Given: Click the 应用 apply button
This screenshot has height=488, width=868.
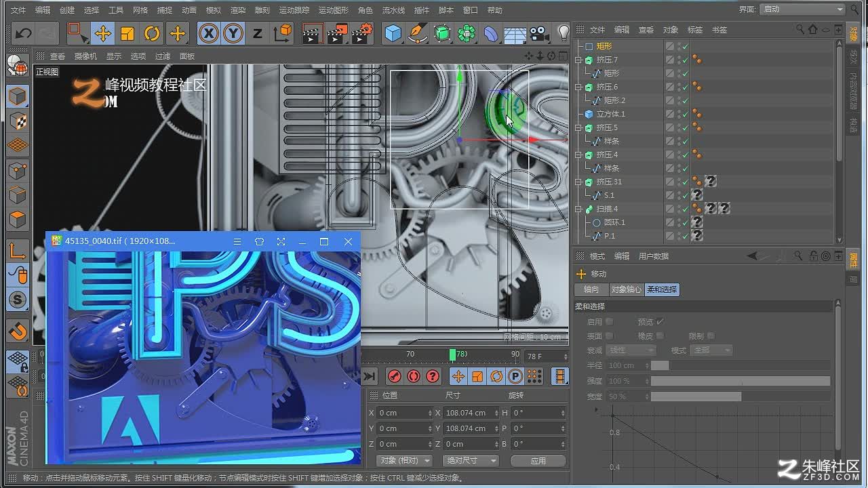Looking at the screenshot, I should [538, 461].
